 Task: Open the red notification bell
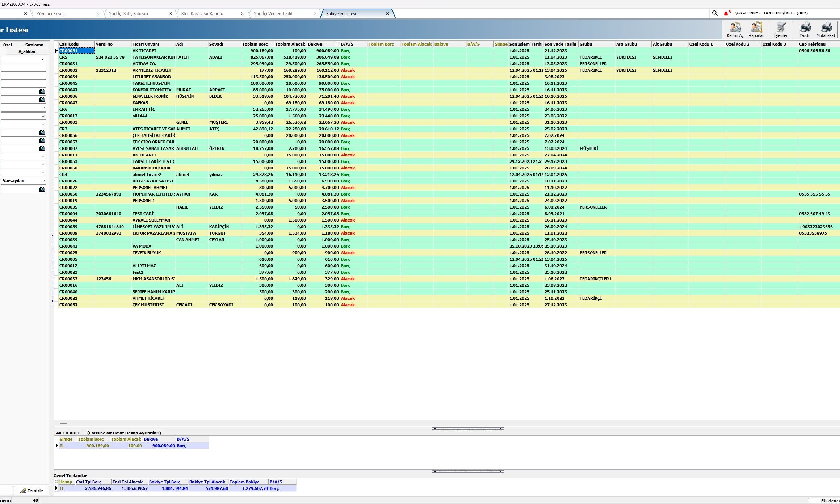[x=726, y=13]
